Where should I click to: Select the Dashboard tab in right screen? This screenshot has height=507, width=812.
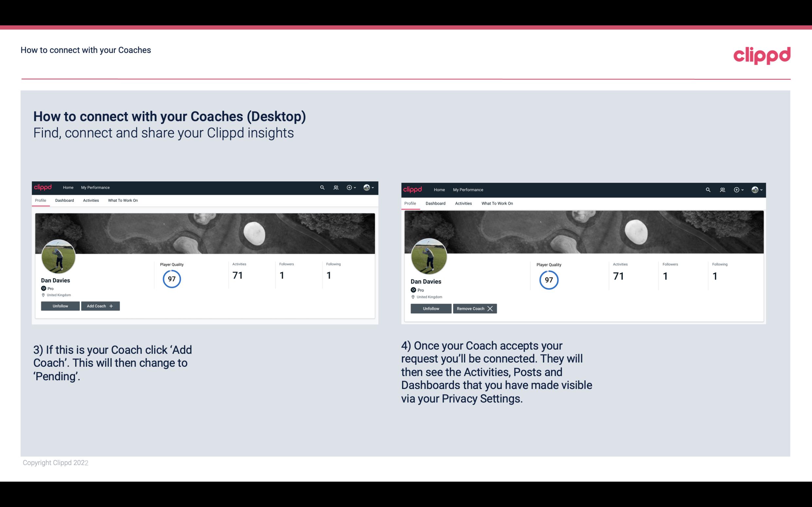click(x=435, y=203)
